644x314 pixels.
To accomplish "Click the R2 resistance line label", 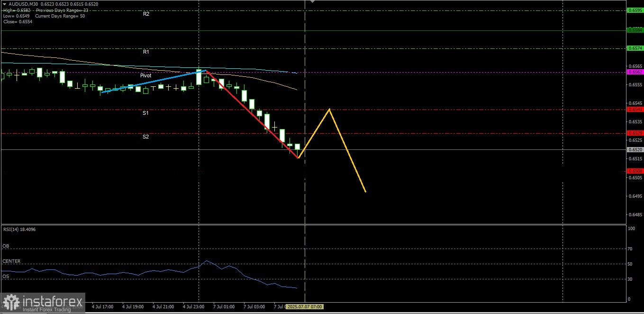I will 146,14.
